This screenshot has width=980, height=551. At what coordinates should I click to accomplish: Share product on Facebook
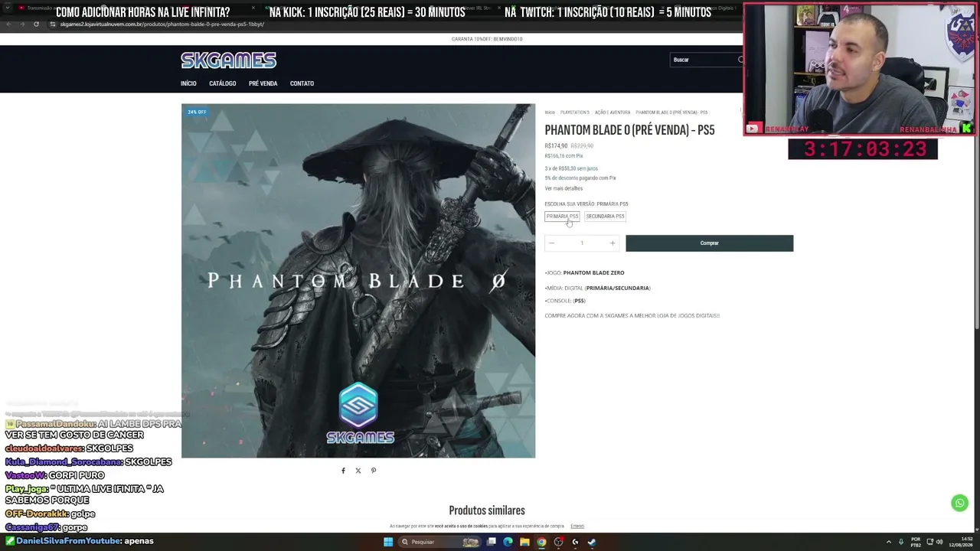pos(343,471)
